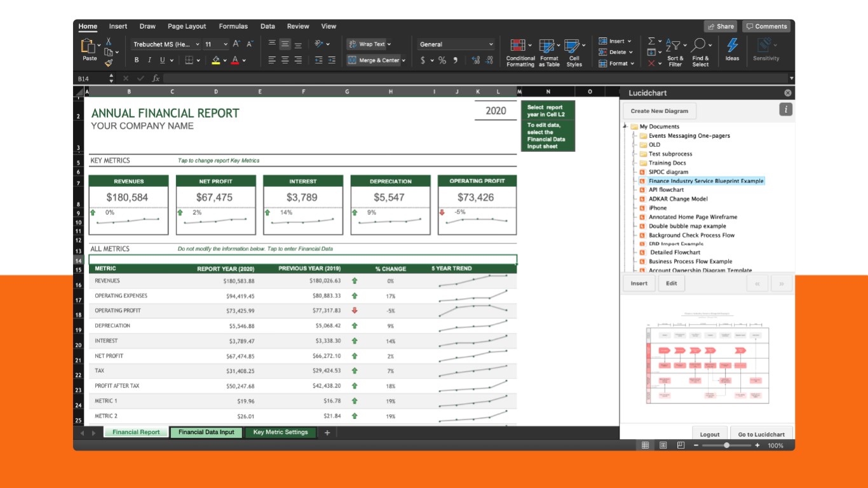
Task: Click the red font color A
Action: pyautogui.click(x=235, y=60)
